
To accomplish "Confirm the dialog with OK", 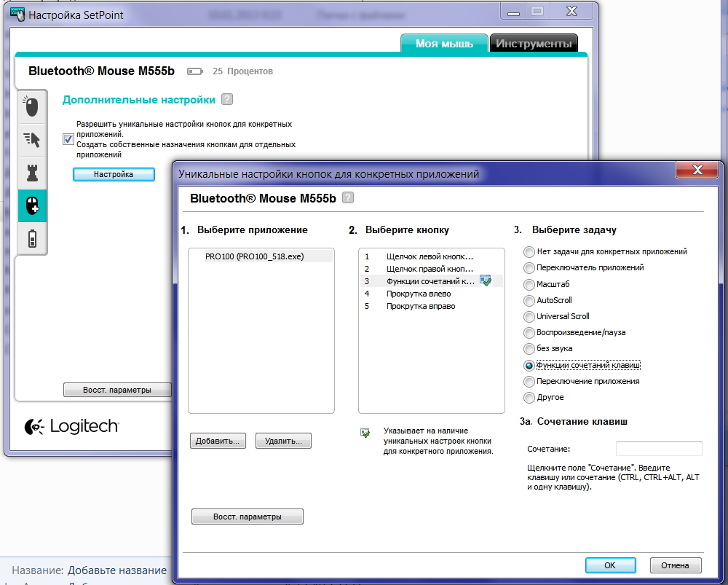I will pos(610,565).
